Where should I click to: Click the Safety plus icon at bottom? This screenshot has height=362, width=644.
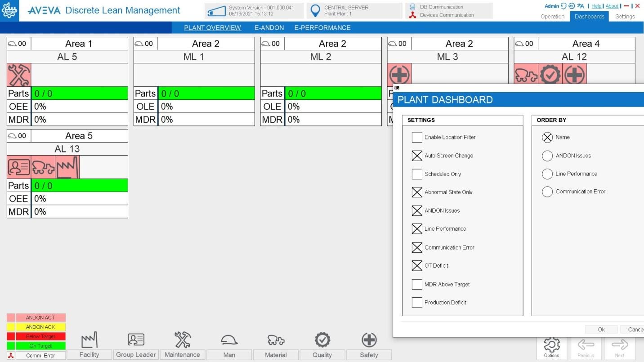tap(369, 340)
